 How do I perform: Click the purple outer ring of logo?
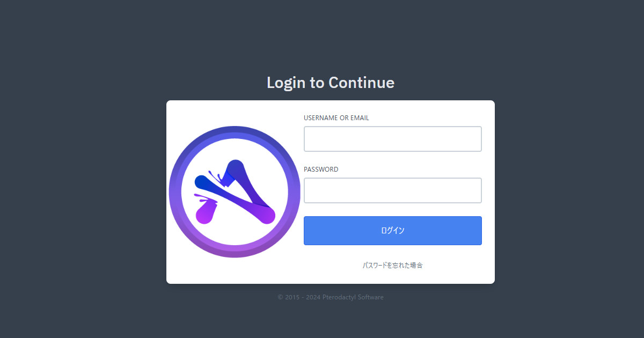pyautogui.click(x=235, y=132)
